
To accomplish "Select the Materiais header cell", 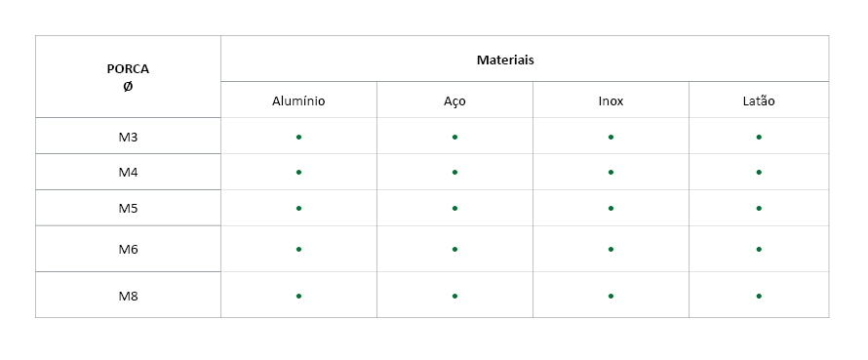I will tap(525, 59).
